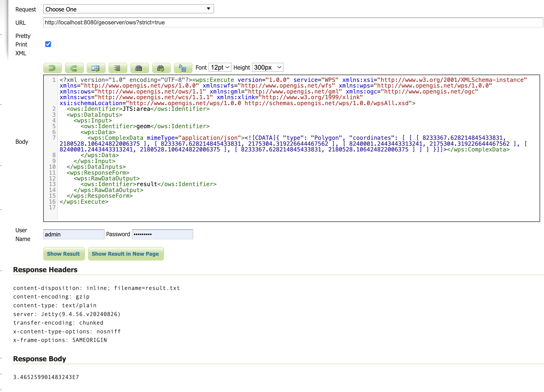Select the XML export icon in the toolbar
Screen dimensions: 544x392
click(x=96, y=68)
